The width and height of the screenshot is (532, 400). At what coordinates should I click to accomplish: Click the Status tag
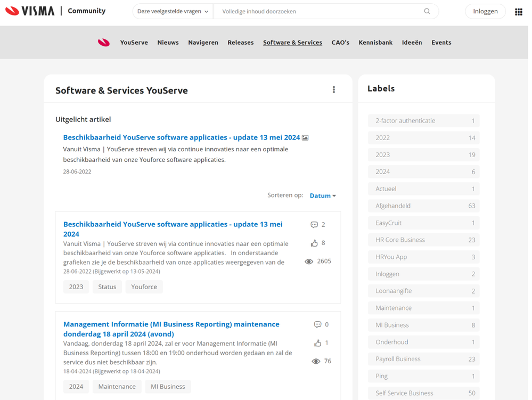(107, 287)
